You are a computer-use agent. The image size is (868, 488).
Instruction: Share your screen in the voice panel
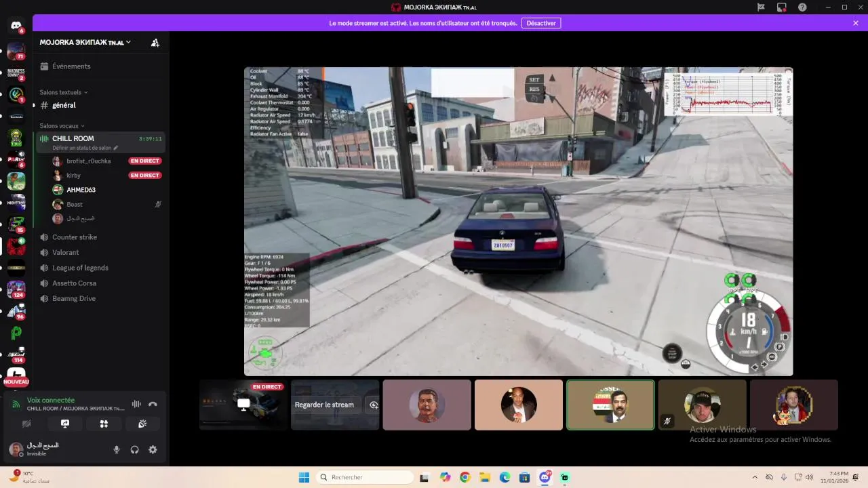pos(65,424)
